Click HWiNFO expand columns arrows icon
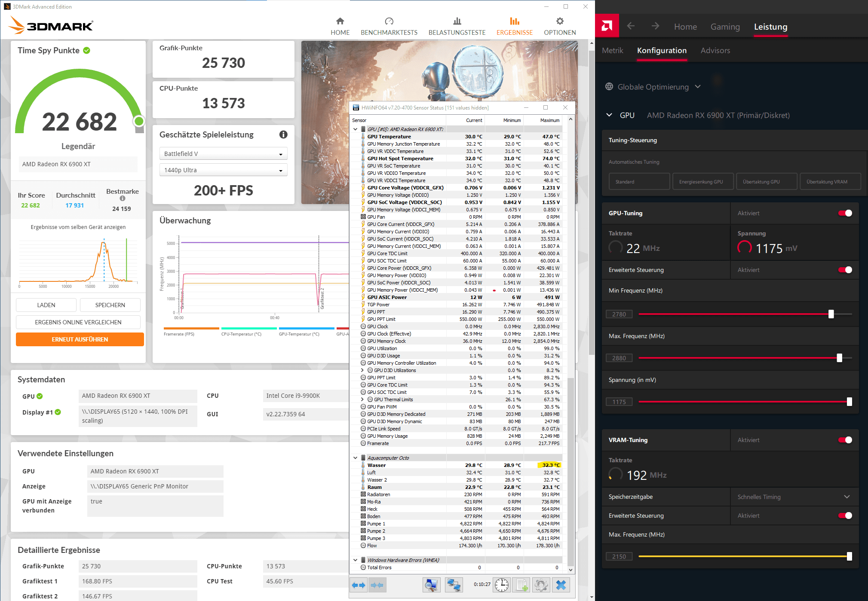The width and height of the screenshot is (868, 601). [358, 585]
